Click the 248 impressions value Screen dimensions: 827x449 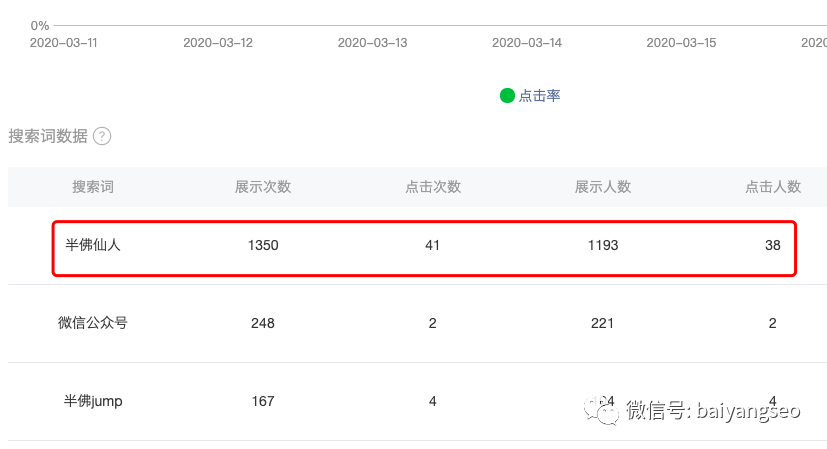point(263,323)
